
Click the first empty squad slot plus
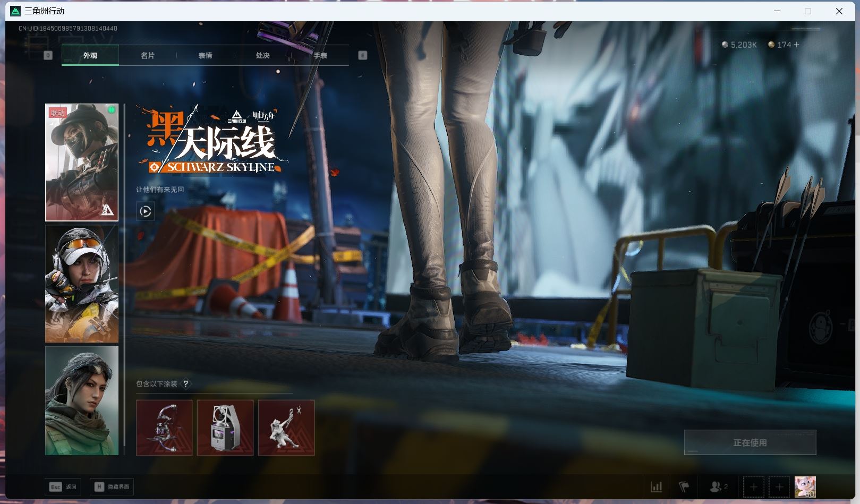(753, 486)
